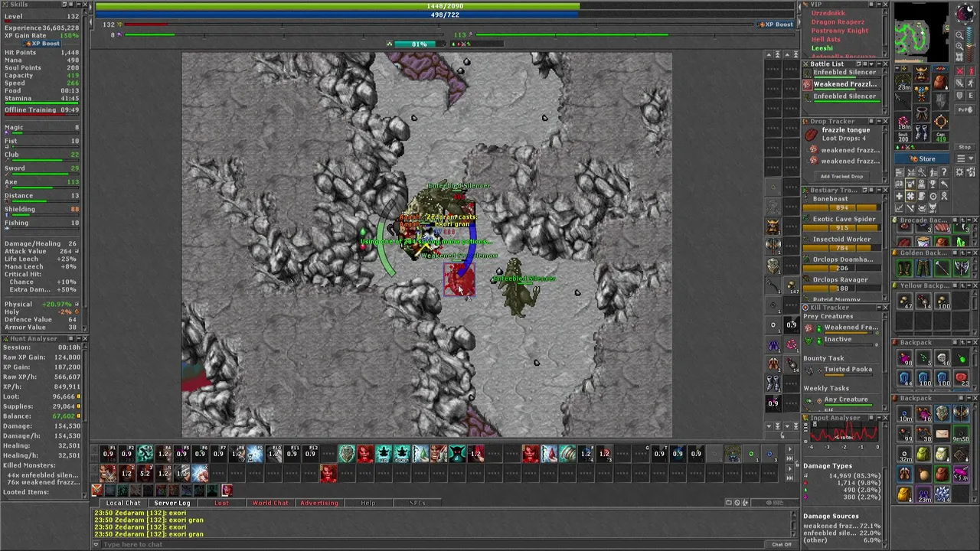The width and height of the screenshot is (980, 551).
Task: Collapse the Kill Tracker panel
Action: point(879,307)
